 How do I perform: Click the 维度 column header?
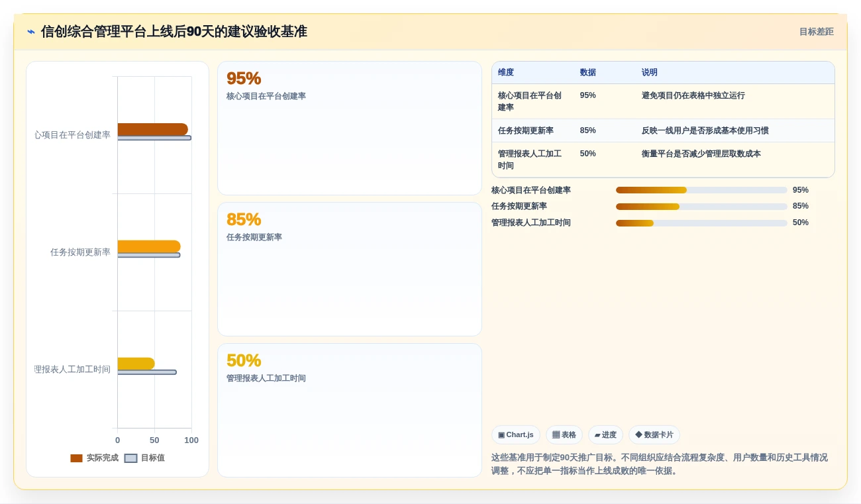(x=506, y=73)
